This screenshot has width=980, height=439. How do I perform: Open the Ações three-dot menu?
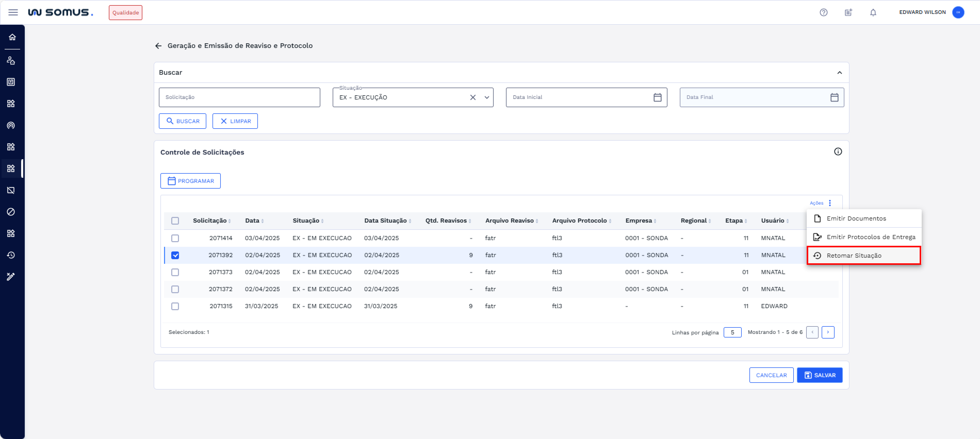point(830,203)
